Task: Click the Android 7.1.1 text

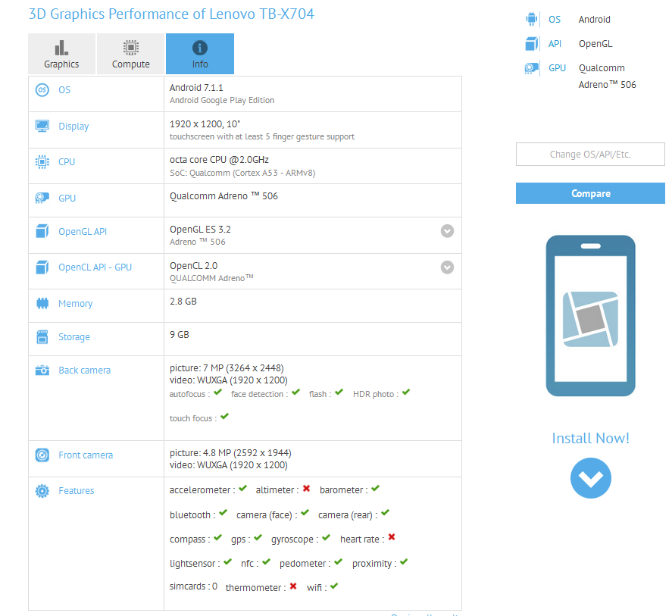Action: [x=196, y=88]
